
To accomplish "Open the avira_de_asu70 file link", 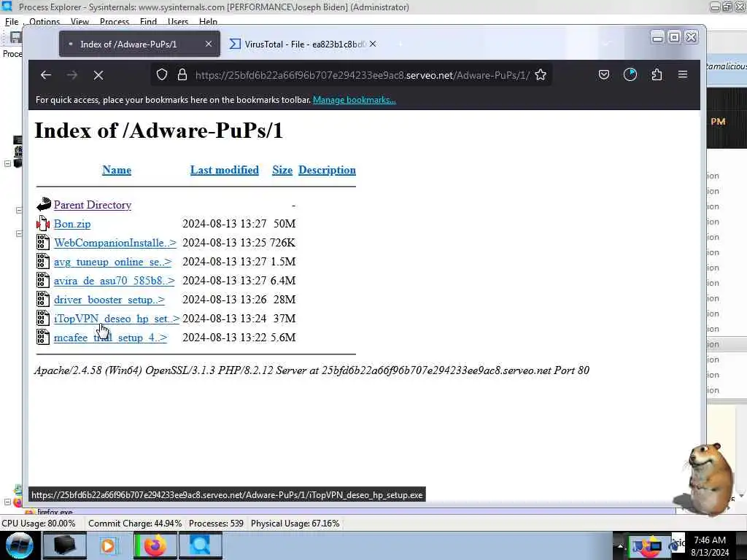I will (x=114, y=281).
